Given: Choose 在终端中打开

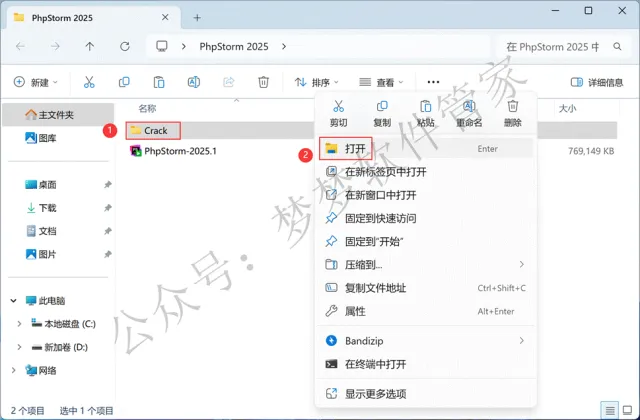Looking at the screenshot, I should pyautogui.click(x=425, y=364).
